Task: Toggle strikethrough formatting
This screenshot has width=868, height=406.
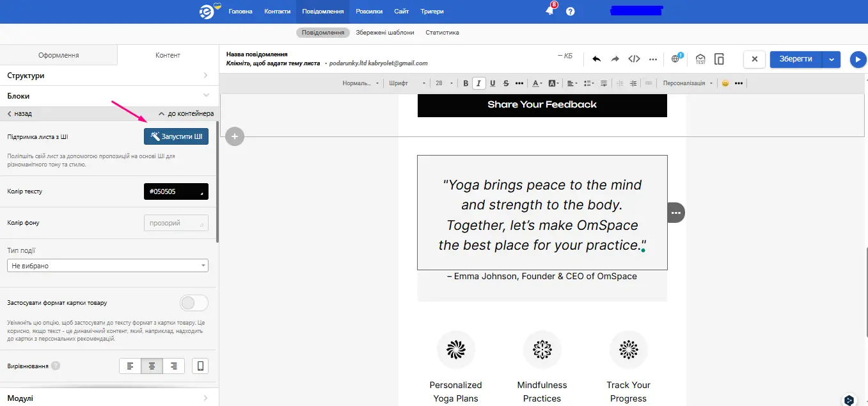Action: click(506, 83)
